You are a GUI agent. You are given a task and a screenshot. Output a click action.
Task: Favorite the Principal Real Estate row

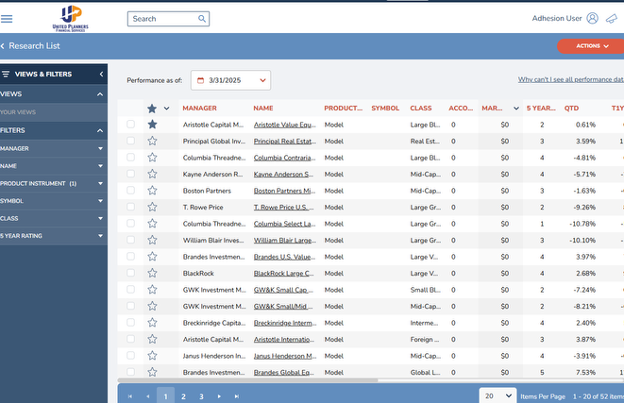[152, 141]
